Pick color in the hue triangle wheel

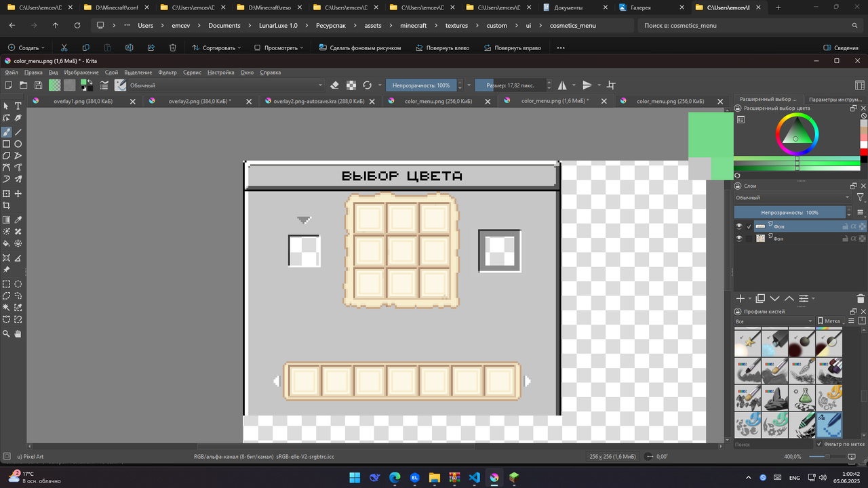[x=797, y=133]
